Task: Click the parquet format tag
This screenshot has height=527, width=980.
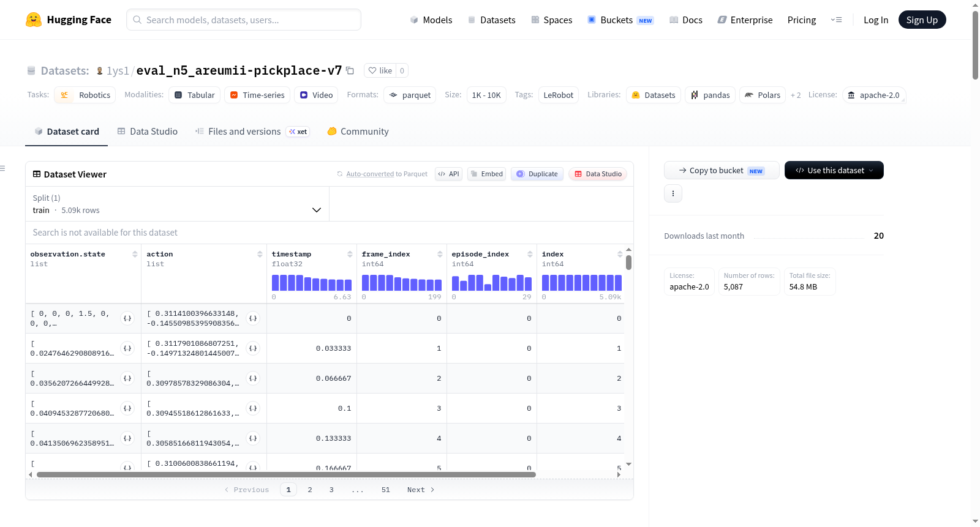Action: click(410, 95)
